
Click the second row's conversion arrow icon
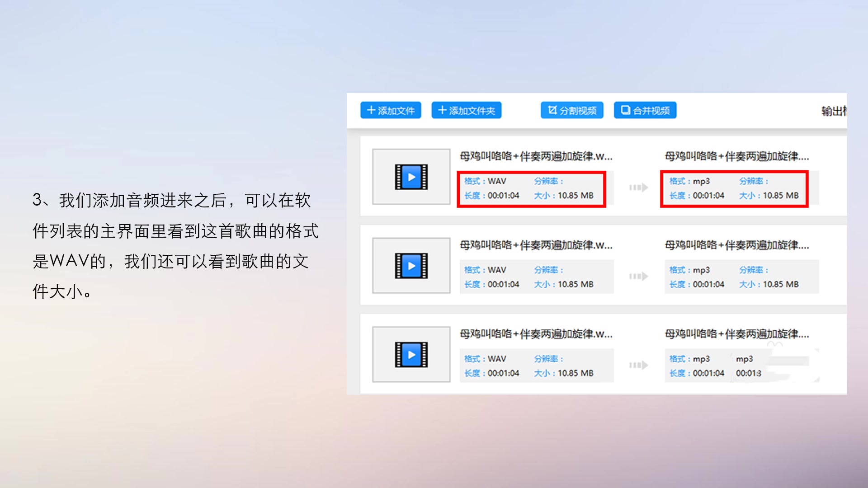pos(639,276)
